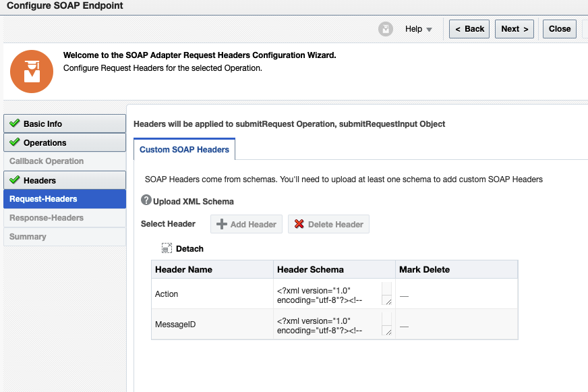Viewport: 588px width, 392px height.
Task: Click the Mark Delete column header
Action: 457,269
